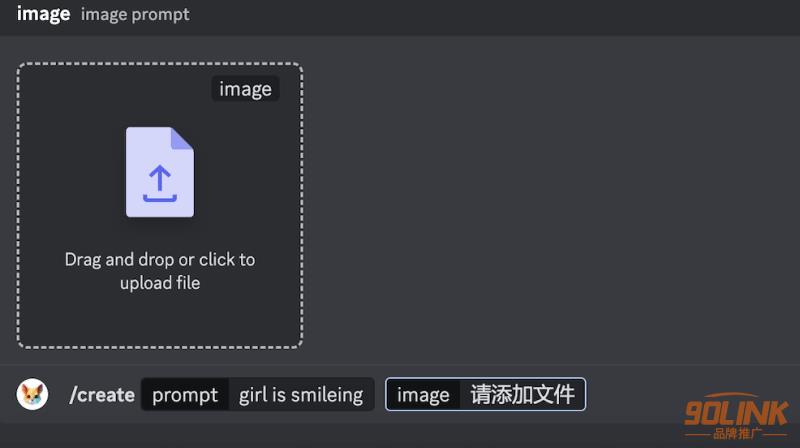Click the folded corner of the file icon
The width and height of the screenshot is (800, 448).
coord(182,138)
